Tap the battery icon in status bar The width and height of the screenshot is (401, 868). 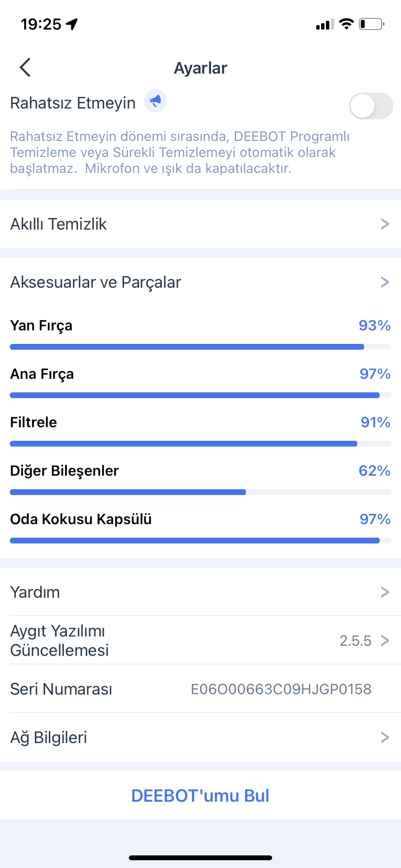tap(371, 24)
